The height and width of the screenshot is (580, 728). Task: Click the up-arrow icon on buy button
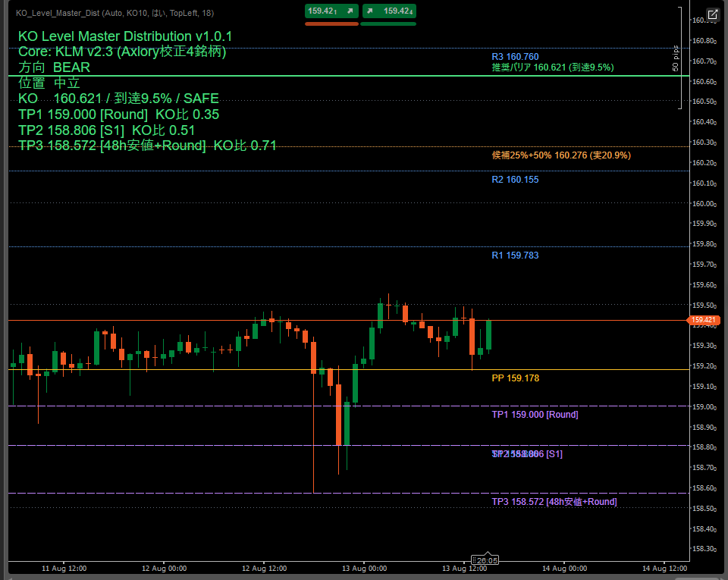click(x=369, y=11)
